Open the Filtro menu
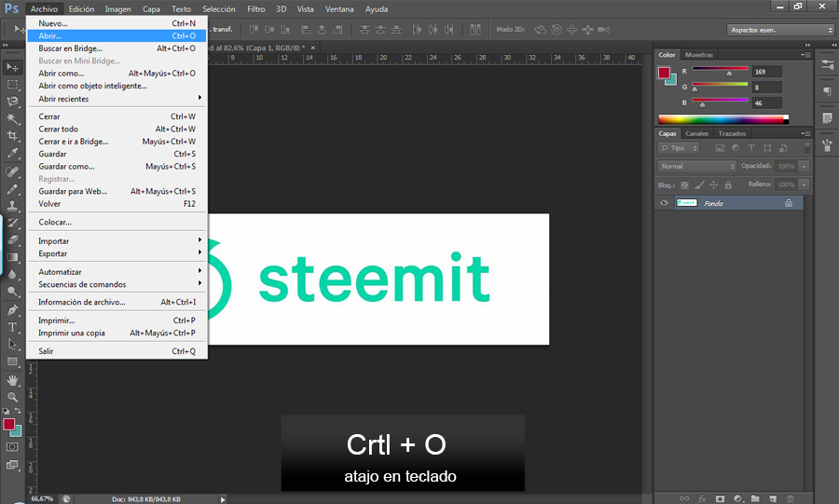Screen dimensions: 839x504 (x=255, y=9)
